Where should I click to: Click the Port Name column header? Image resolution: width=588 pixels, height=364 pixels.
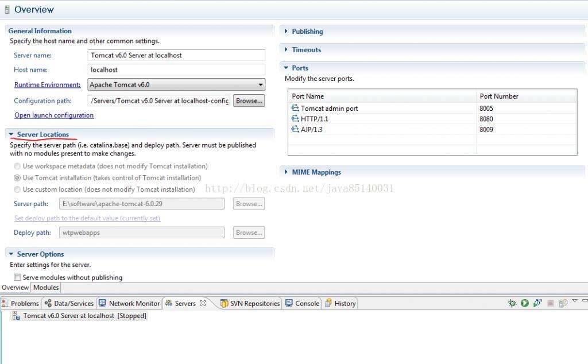[382, 96]
